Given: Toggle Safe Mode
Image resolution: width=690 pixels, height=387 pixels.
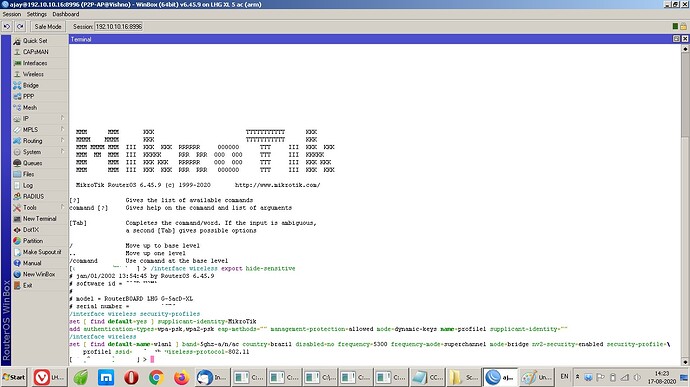Looking at the screenshot, I should (x=48, y=26).
